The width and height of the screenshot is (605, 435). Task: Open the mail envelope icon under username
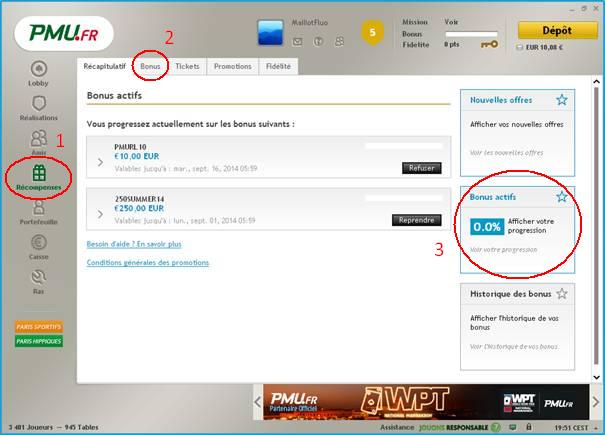click(x=297, y=41)
